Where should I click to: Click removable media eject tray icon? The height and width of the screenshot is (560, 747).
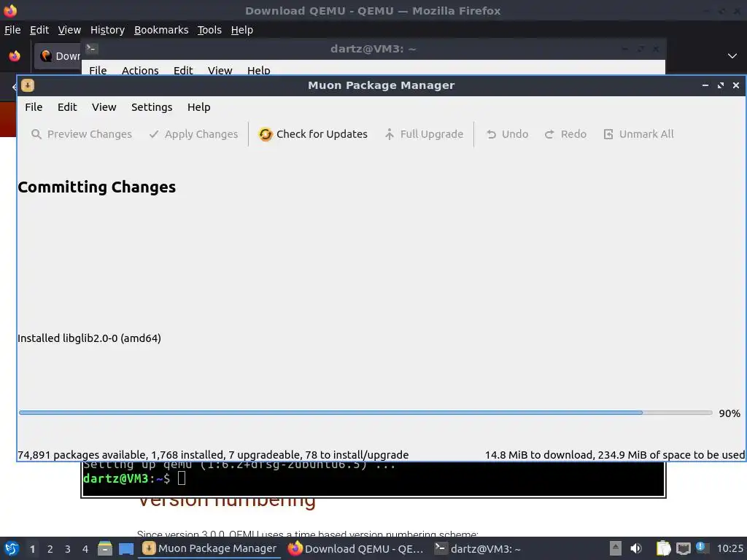(x=616, y=548)
